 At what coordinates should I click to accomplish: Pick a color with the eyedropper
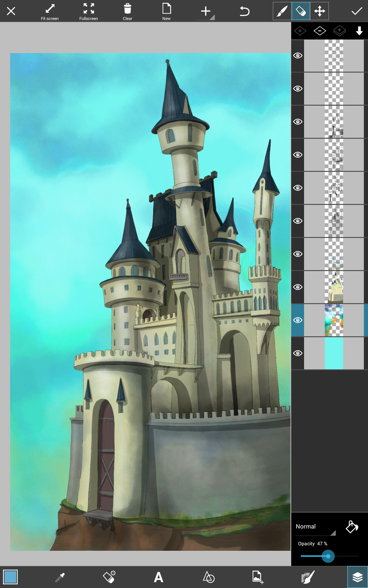(x=60, y=577)
